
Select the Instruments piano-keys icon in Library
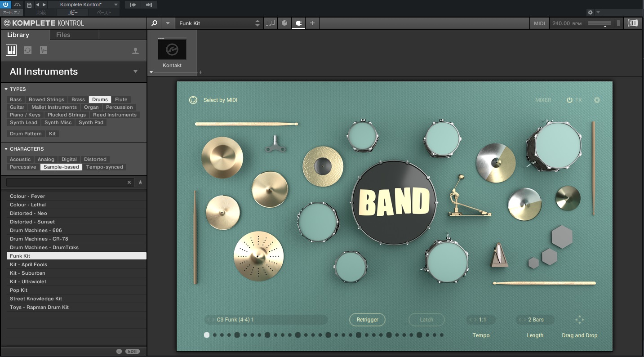coord(11,50)
